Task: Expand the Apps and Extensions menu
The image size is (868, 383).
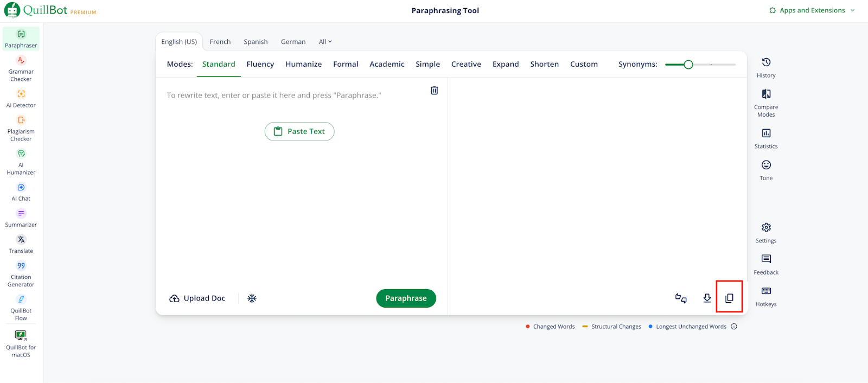Action: 812,10
